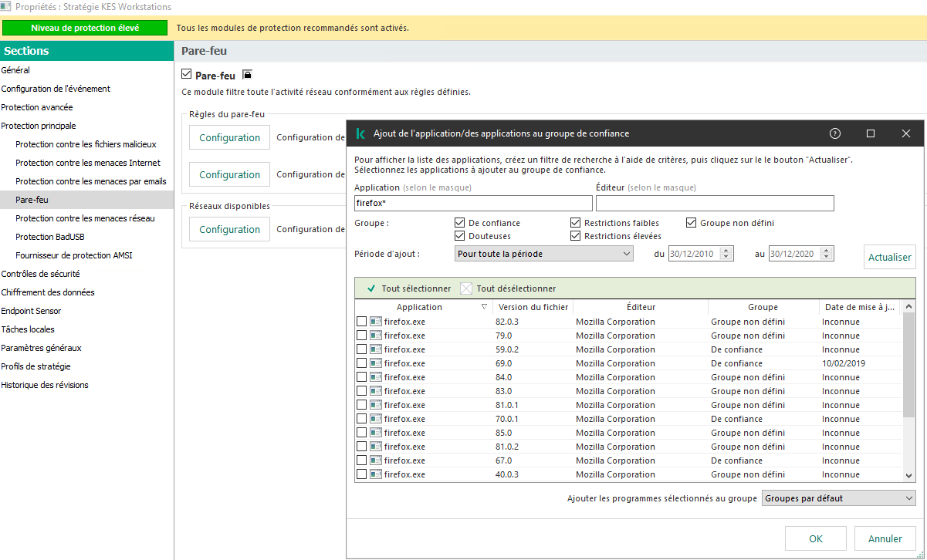The height and width of the screenshot is (560, 927).
Task: Click the firefox.exe version 82.0.3 application icon
Action: [376, 322]
